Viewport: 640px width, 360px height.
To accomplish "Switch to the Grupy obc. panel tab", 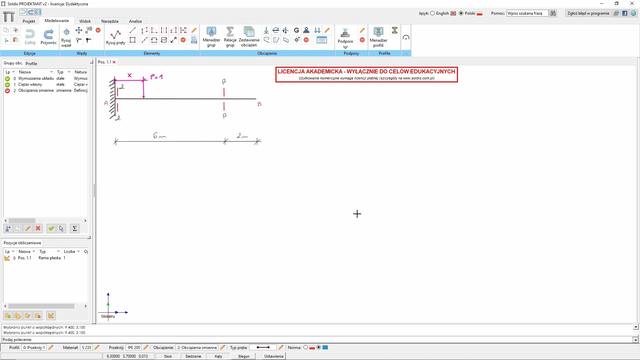I will pos(13,63).
